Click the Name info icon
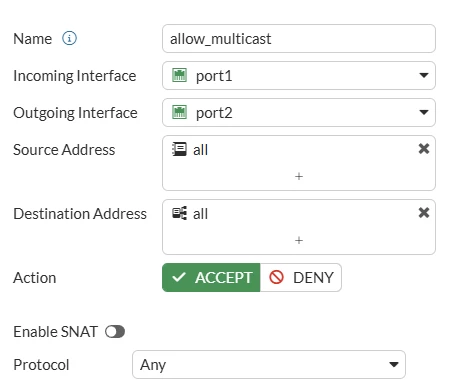This screenshot has height=388, width=476. click(69, 38)
